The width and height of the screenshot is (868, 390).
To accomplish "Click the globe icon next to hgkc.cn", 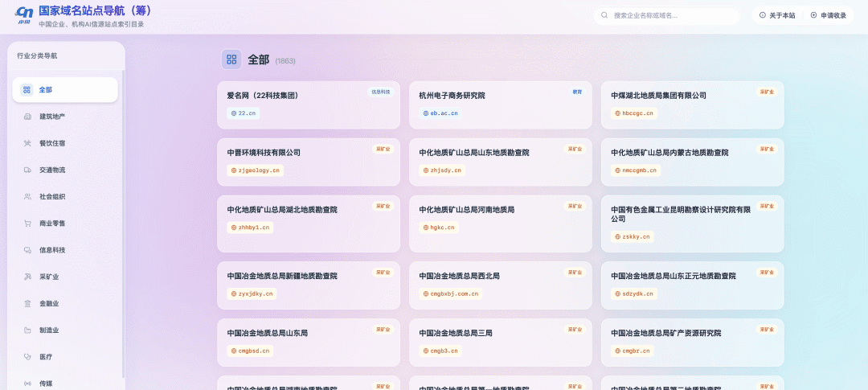I will 426,227.
